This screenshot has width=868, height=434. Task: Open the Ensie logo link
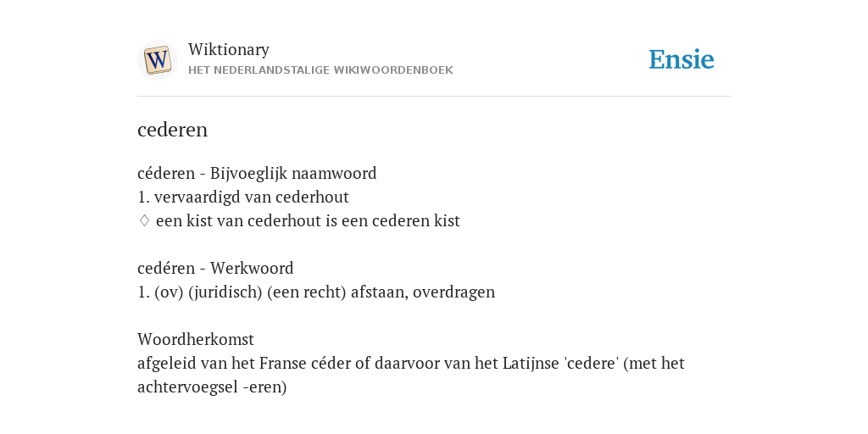(682, 60)
